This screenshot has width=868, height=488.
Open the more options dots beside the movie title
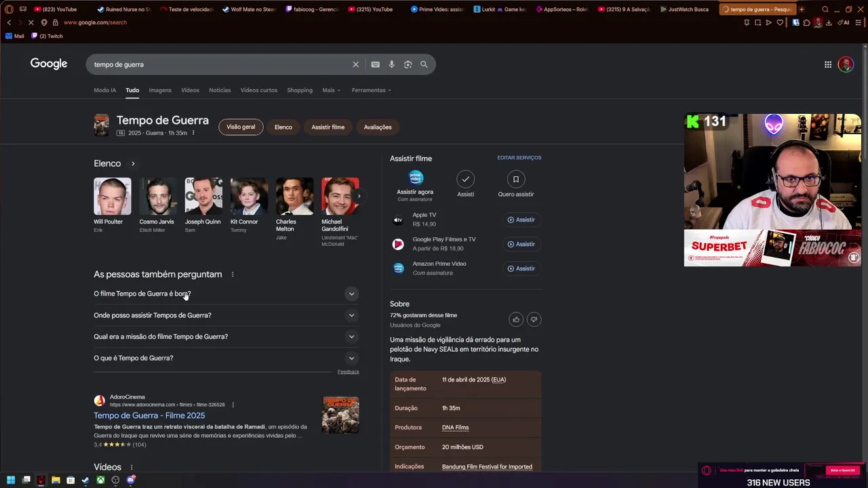coord(193,133)
